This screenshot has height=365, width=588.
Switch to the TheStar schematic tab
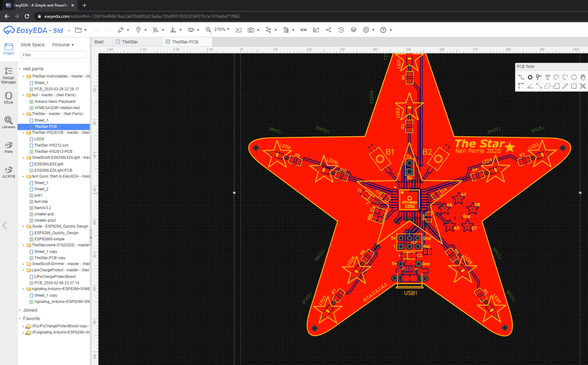point(130,41)
